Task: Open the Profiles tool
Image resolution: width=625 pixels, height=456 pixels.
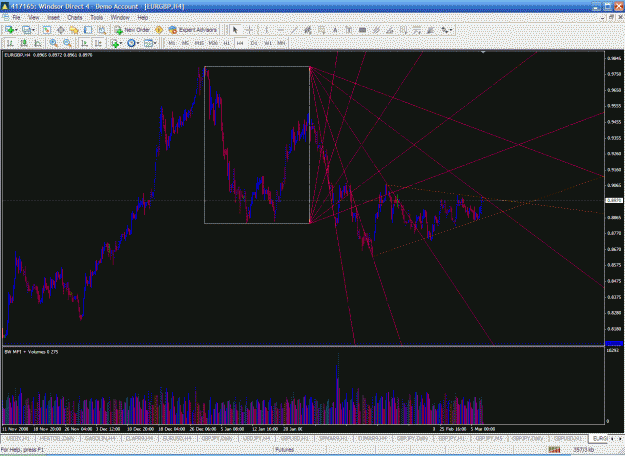Action: (x=26, y=30)
